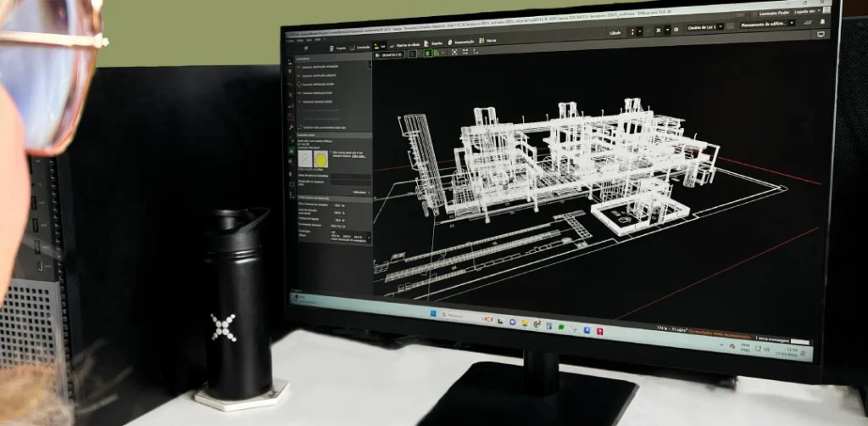Click the round icon left of Cenário de Luz
The height and width of the screenshot is (426, 868).
pyautogui.click(x=676, y=29)
